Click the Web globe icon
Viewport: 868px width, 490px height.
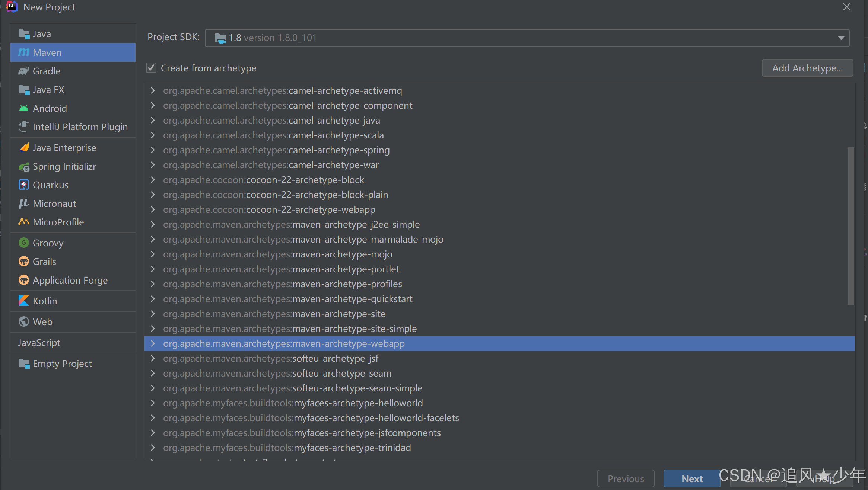pyautogui.click(x=24, y=322)
